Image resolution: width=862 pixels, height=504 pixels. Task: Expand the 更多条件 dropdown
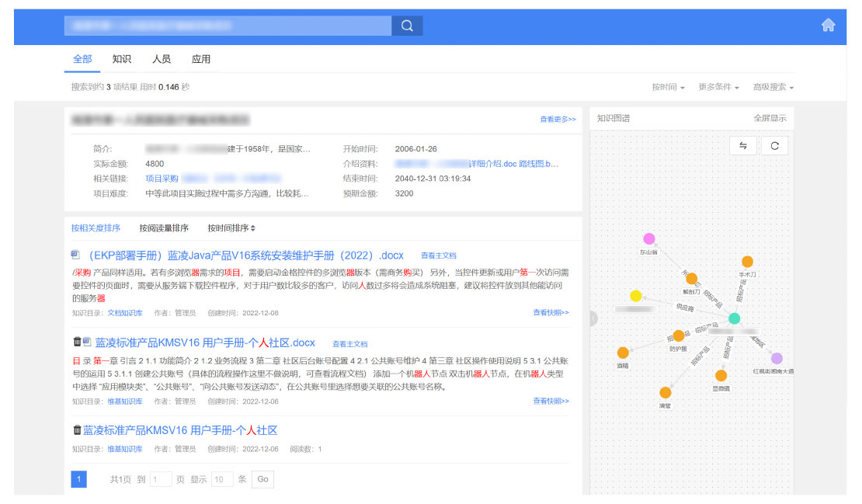coord(718,88)
